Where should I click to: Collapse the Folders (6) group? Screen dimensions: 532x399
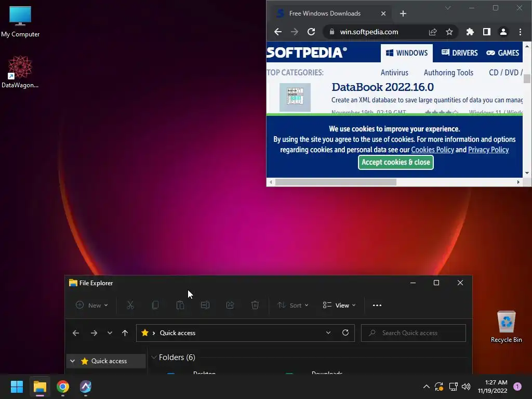154,357
